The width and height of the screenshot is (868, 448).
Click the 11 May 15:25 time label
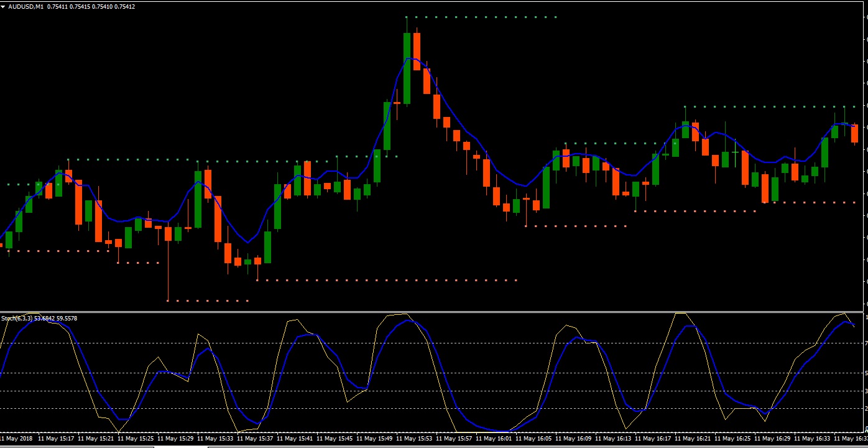136,439
